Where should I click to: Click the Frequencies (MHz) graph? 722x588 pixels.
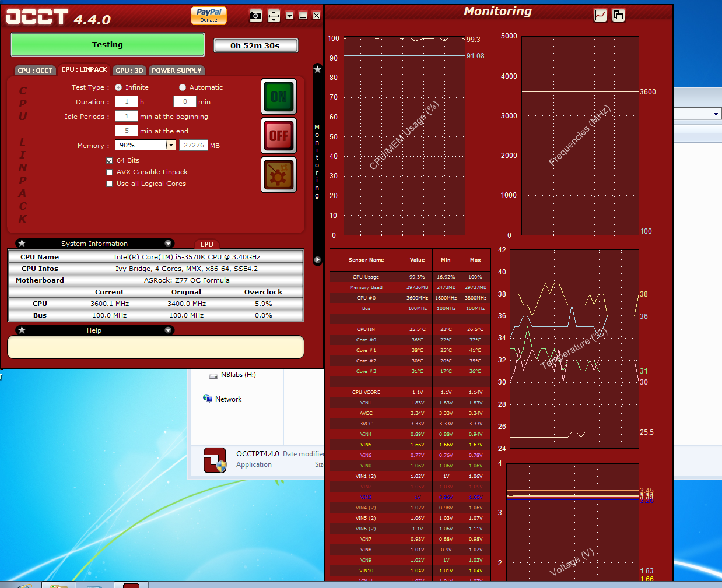tap(580, 135)
